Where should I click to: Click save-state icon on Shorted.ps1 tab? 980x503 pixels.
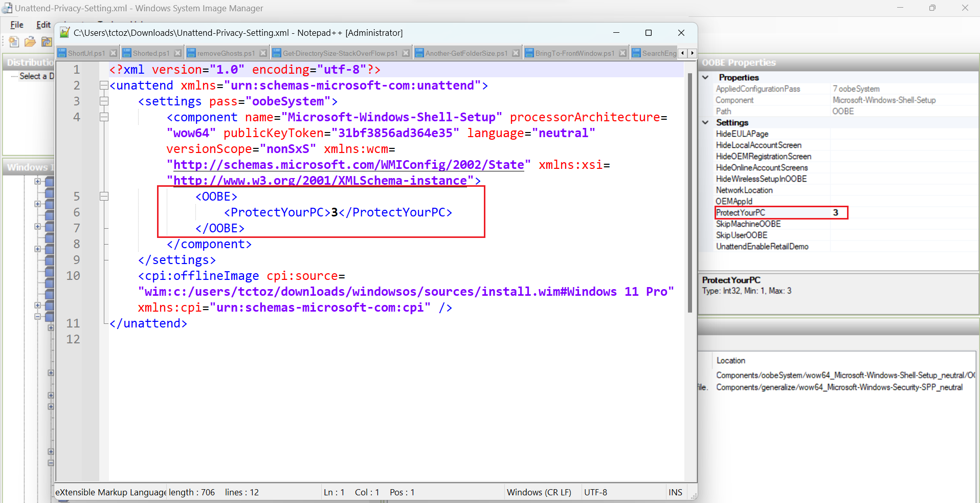127,53
